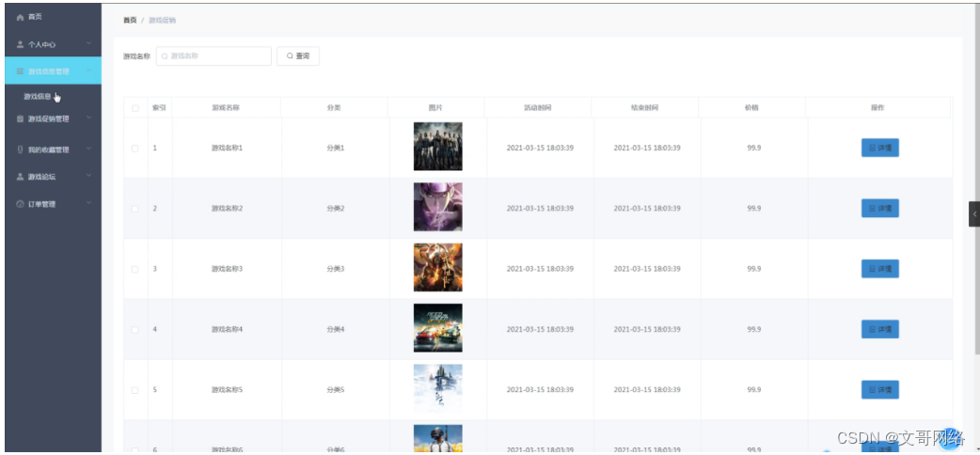This screenshot has height=455, width=980.
Task: Click the 分类3 cell
Action: point(336,270)
